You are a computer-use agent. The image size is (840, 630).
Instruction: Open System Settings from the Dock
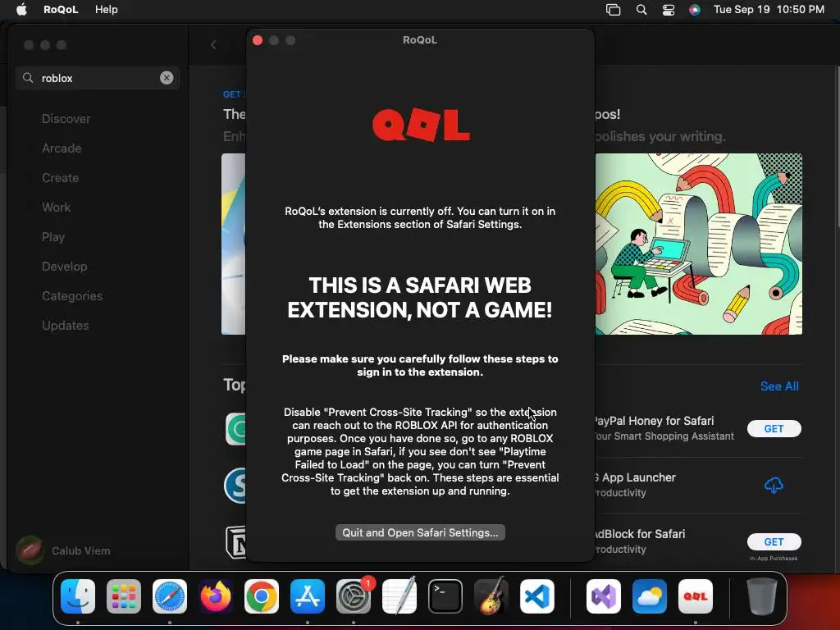click(x=354, y=596)
